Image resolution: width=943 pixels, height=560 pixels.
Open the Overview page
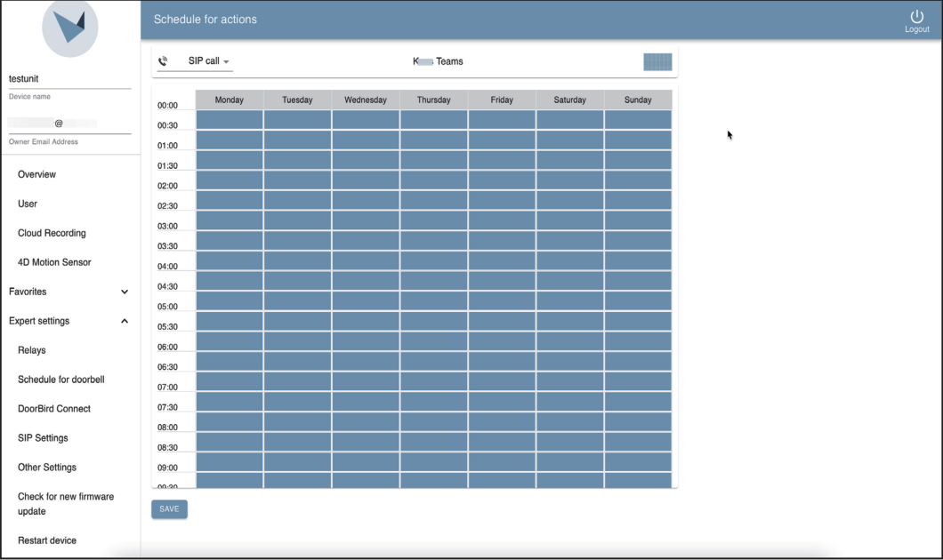tap(36, 174)
